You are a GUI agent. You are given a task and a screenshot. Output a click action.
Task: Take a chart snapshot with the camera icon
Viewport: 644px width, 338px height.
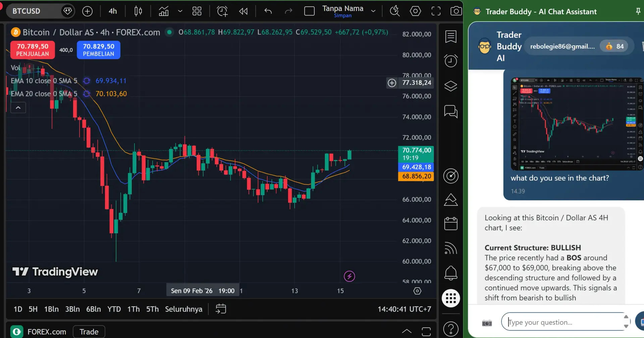pos(456,11)
